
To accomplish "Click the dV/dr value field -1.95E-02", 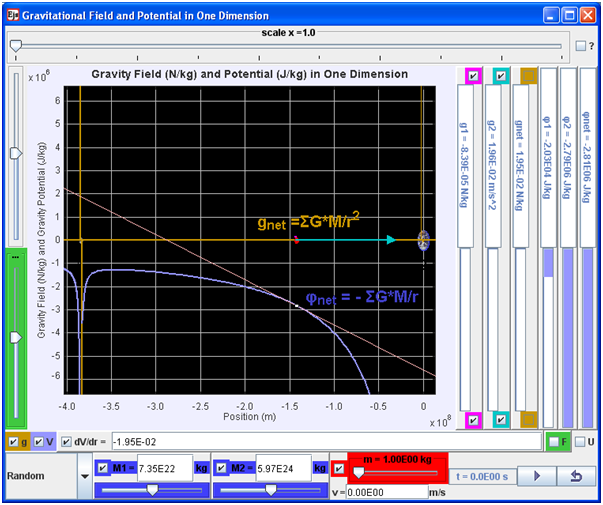I will [x=326, y=442].
